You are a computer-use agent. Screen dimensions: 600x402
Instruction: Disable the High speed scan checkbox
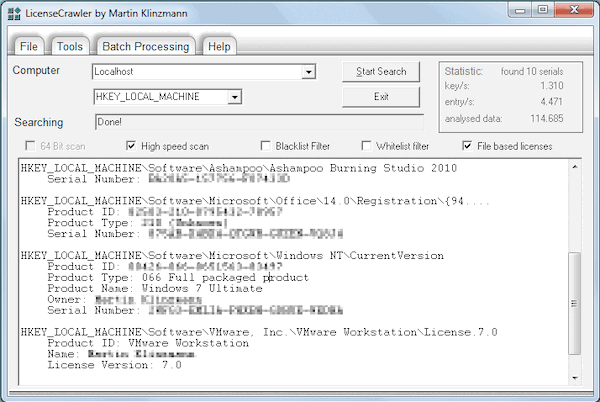131,146
